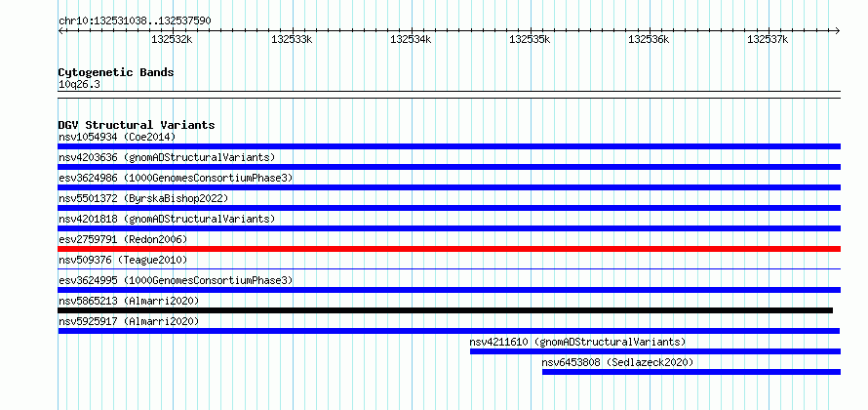Click the blue bar under esv3624986
This screenshot has height=410, width=868.
[x=449, y=187]
